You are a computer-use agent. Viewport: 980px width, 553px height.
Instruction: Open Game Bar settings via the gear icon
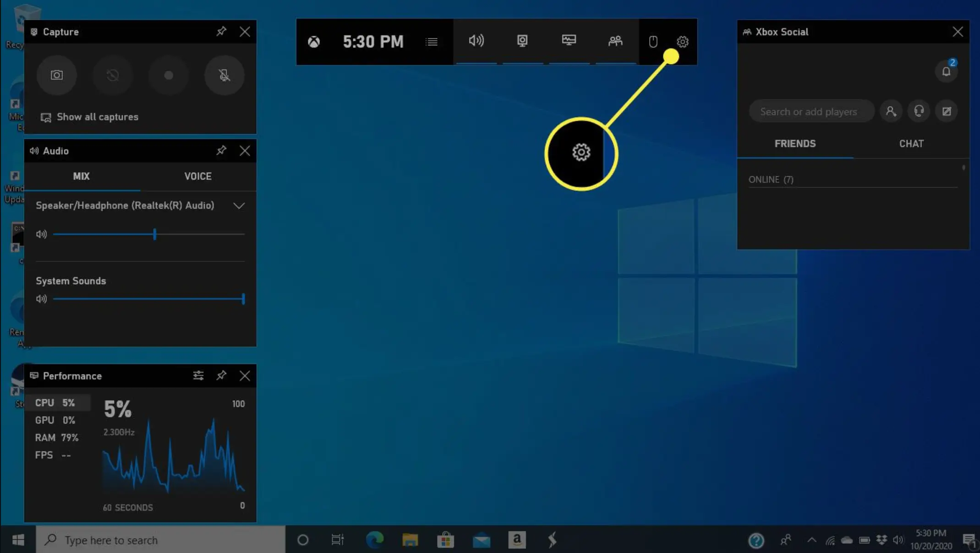click(682, 42)
